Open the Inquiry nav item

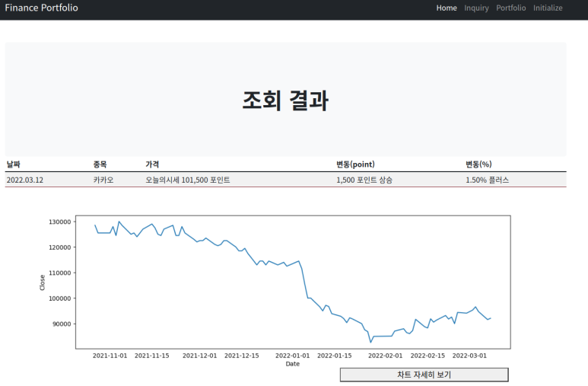tap(476, 8)
